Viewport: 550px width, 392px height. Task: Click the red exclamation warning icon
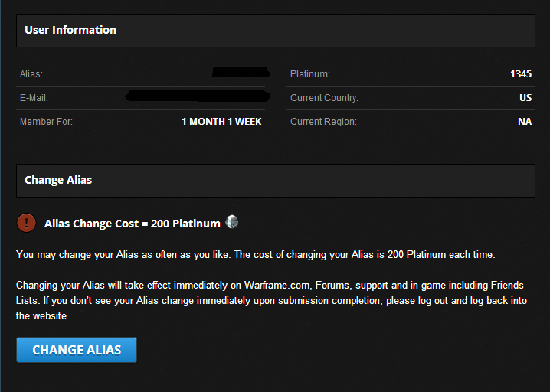pyautogui.click(x=26, y=223)
